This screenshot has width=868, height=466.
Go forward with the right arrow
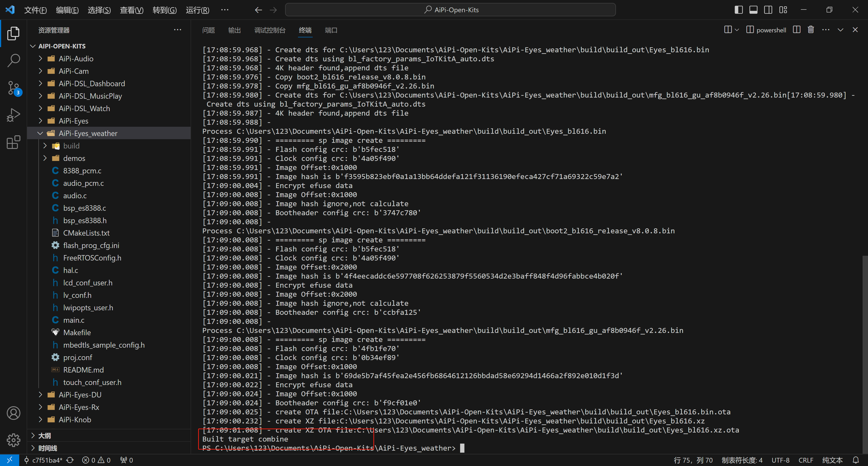[273, 10]
